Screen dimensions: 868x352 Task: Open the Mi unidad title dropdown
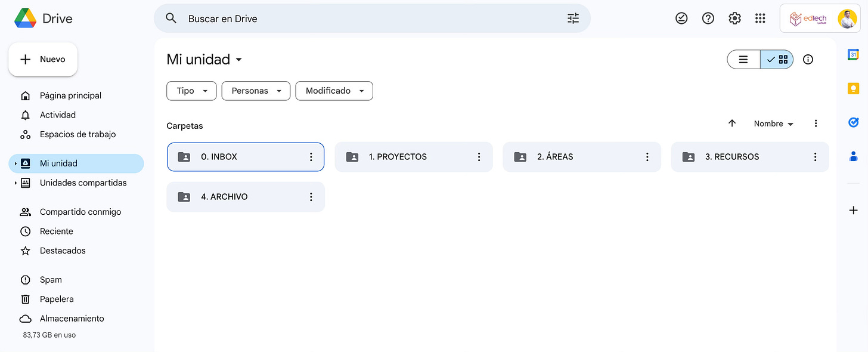pos(204,59)
